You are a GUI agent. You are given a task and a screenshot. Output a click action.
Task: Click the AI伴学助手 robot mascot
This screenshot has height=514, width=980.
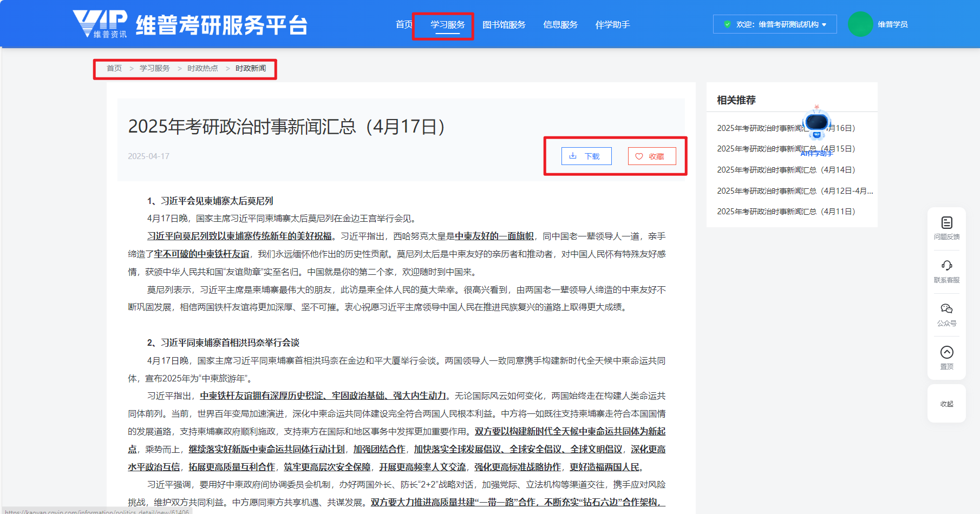click(x=816, y=123)
